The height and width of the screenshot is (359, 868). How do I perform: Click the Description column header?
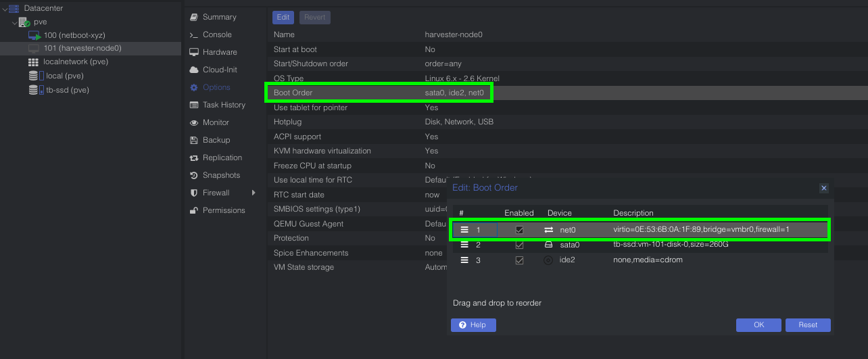tap(633, 213)
